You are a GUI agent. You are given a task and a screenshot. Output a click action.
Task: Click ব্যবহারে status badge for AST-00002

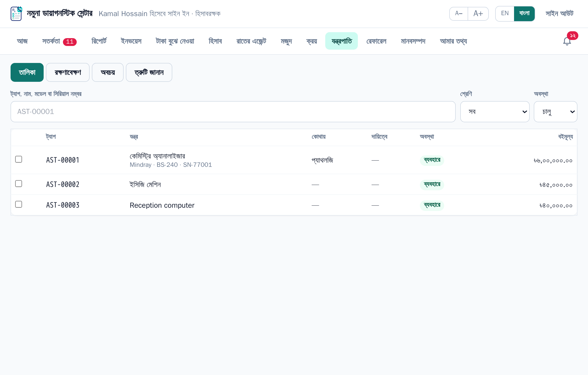(432, 185)
